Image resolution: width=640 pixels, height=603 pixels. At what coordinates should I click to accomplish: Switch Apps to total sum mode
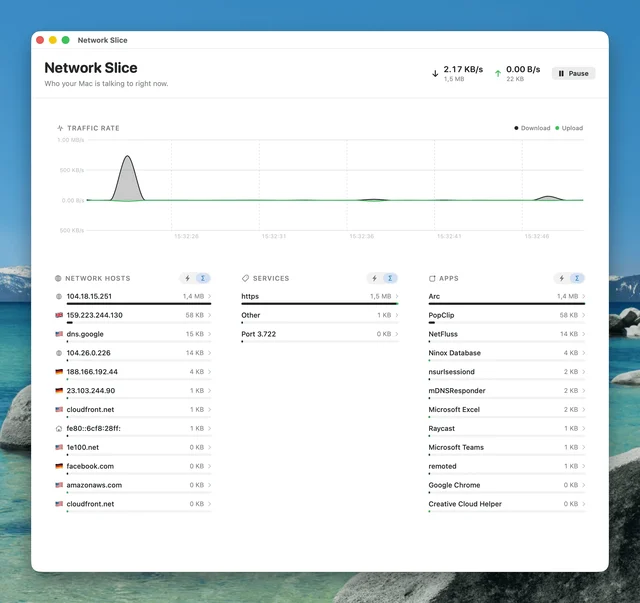click(x=577, y=278)
